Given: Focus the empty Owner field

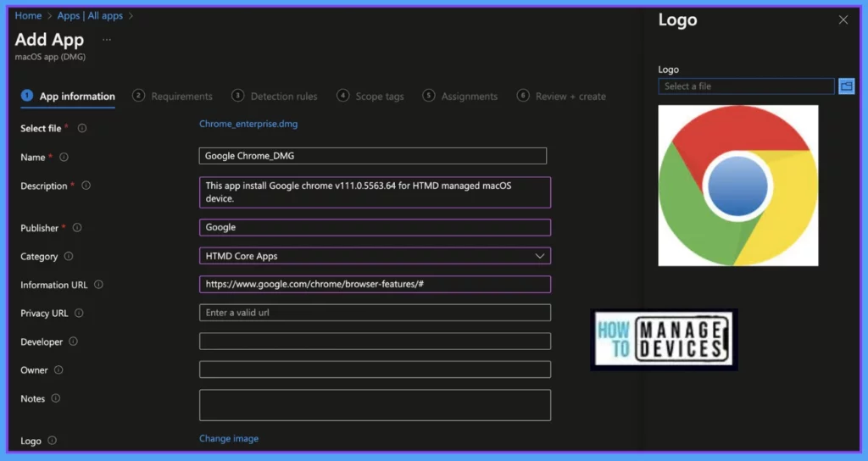Looking at the screenshot, I should (x=375, y=369).
